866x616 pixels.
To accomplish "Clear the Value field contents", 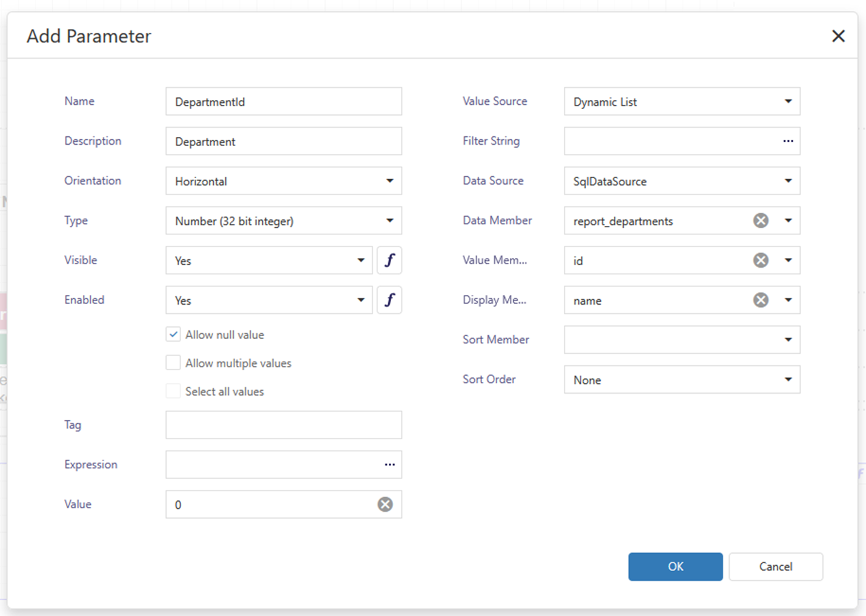I will (x=385, y=505).
